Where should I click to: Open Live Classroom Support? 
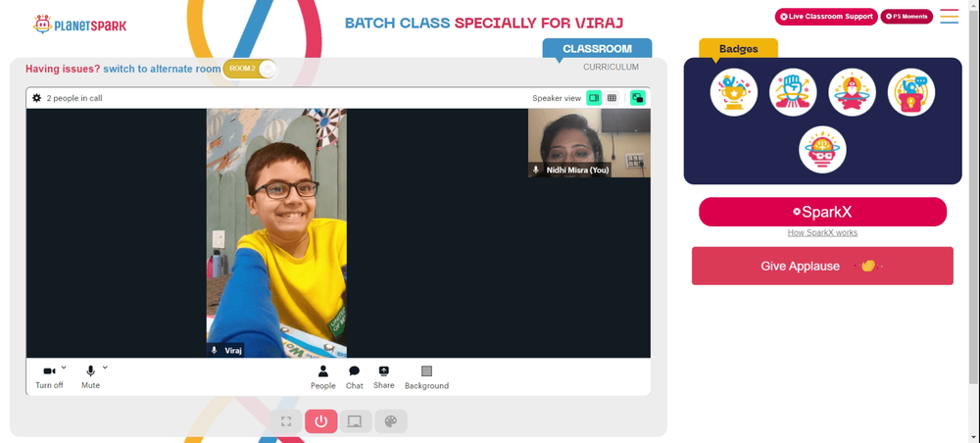[x=826, y=17]
